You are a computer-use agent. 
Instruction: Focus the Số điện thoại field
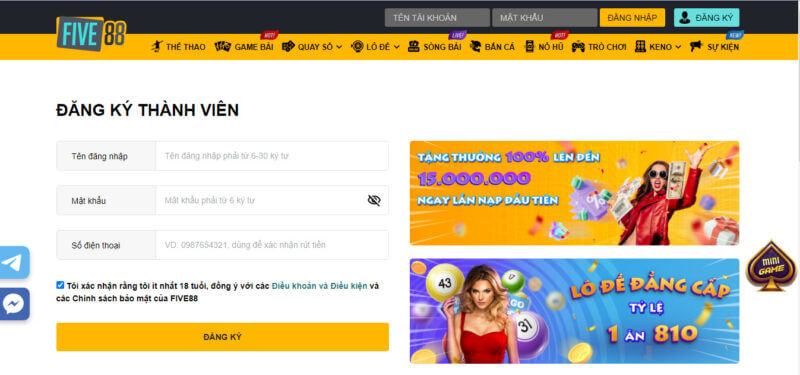pyautogui.click(x=272, y=245)
